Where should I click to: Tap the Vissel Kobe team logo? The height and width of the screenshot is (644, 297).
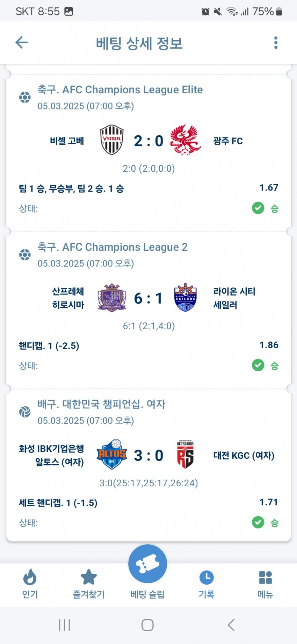pos(112,140)
